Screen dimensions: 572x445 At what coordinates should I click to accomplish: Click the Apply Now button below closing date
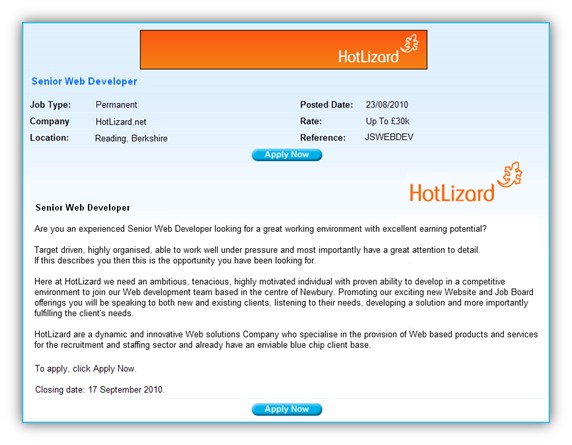287,409
